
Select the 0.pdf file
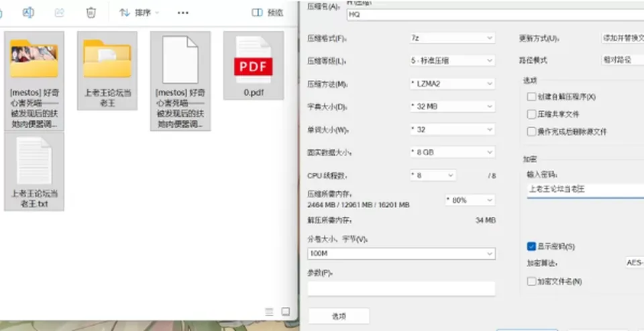tap(254, 65)
